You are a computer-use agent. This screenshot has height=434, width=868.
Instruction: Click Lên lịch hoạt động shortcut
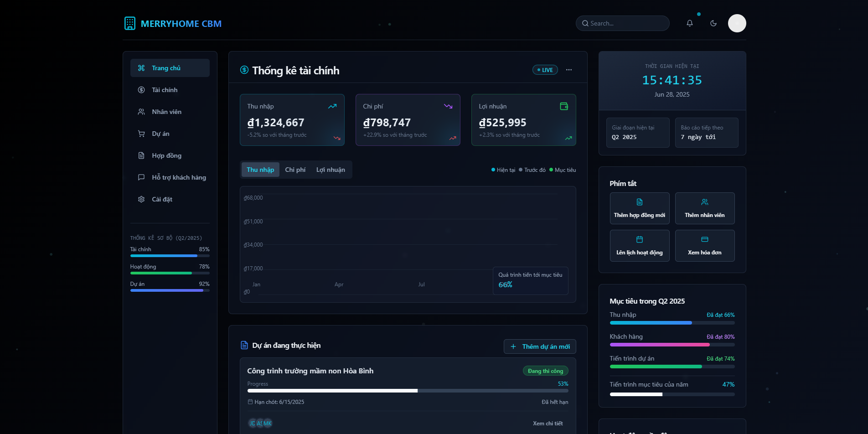coord(640,246)
